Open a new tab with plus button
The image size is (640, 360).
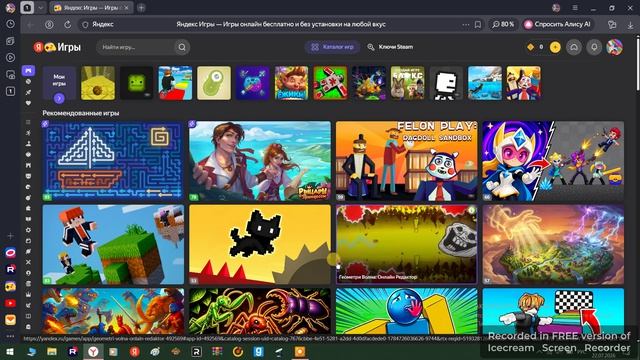[x=141, y=7]
